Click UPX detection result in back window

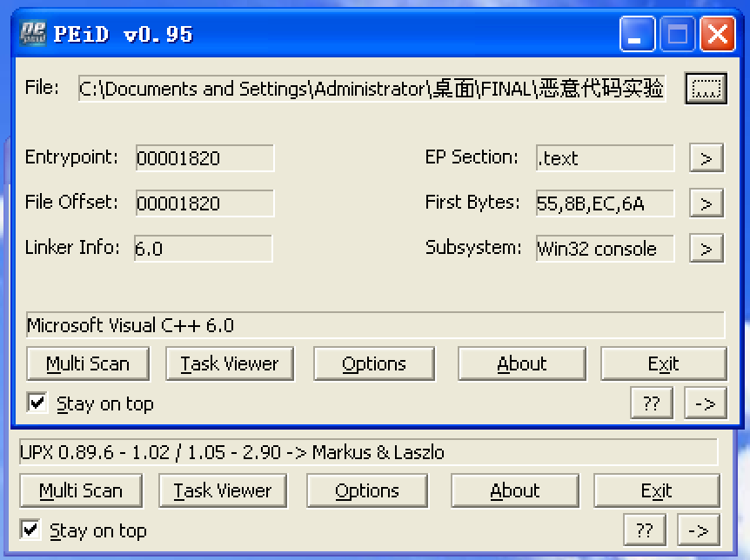point(368,452)
